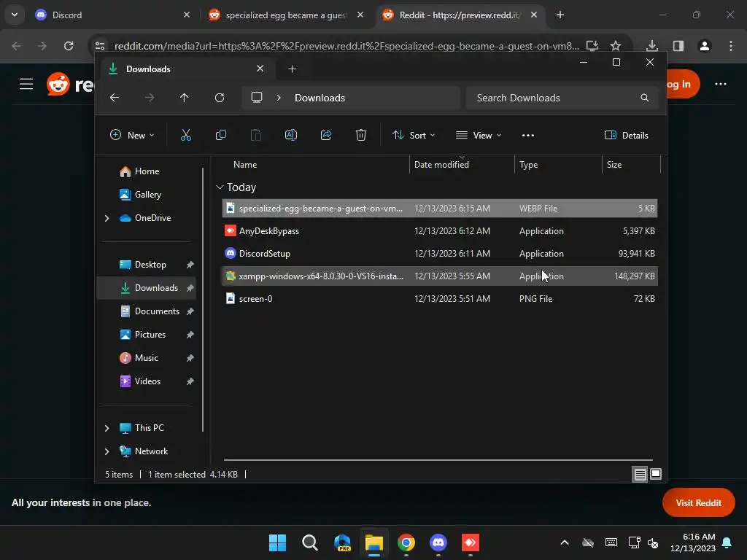Open Windows Start menu

pos(277,542)
